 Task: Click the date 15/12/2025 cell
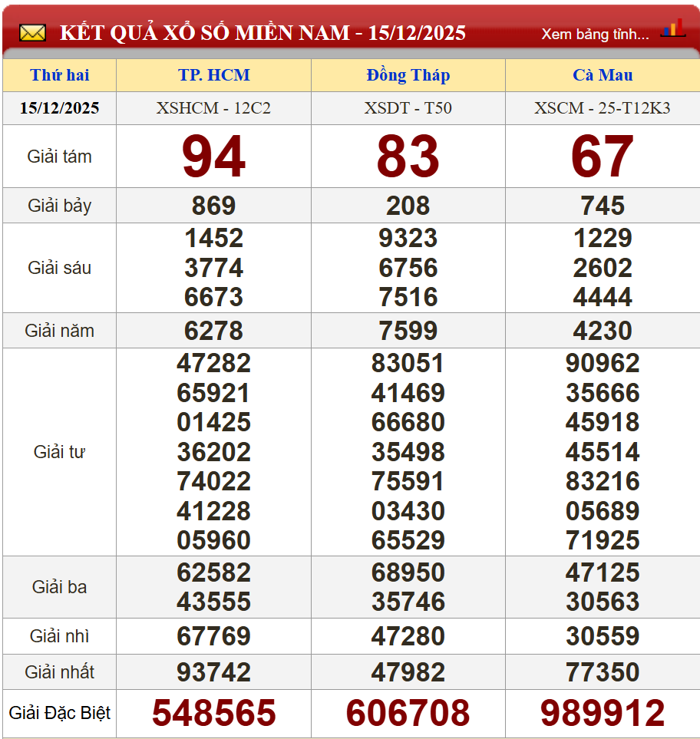pos(60,108)
